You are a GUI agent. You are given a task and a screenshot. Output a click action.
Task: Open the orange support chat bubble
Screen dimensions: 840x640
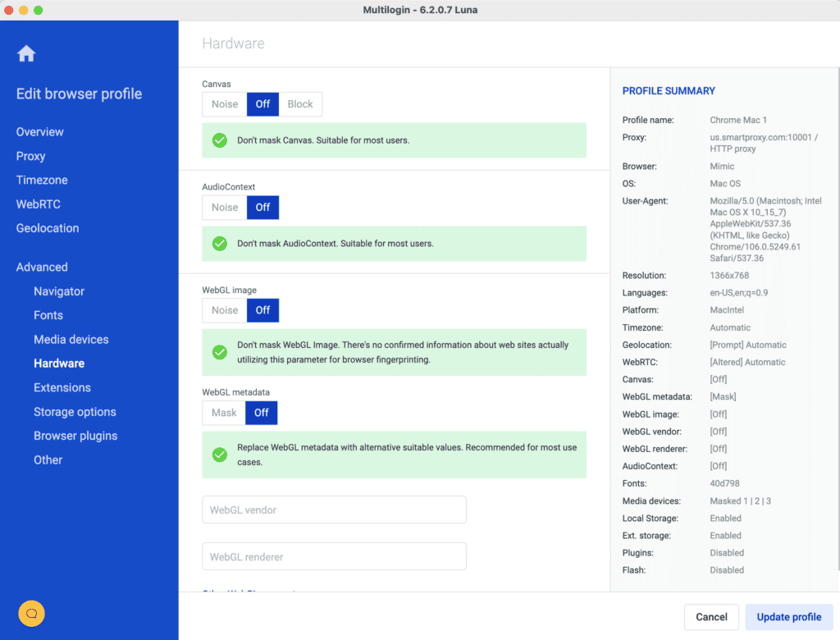[31, 613]
